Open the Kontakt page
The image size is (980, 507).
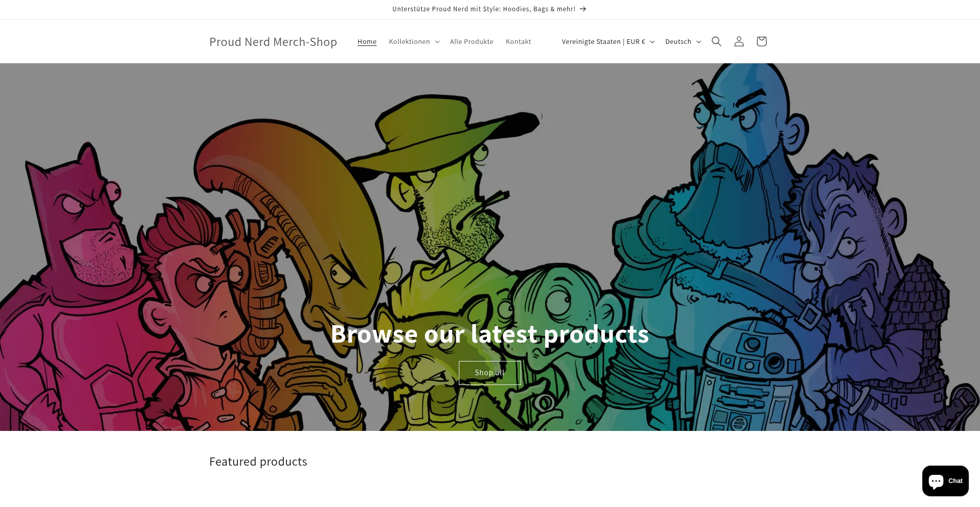coord(518,41)
